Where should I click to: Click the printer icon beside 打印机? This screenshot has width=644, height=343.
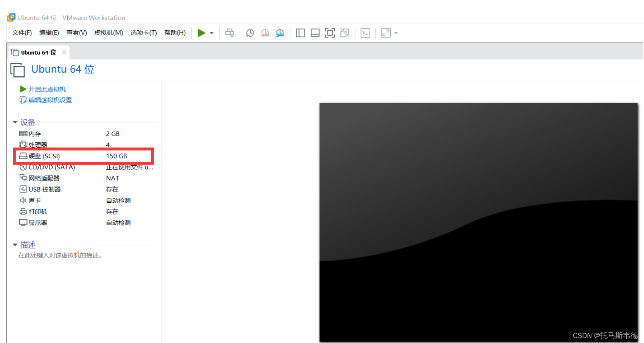[23, 211]
